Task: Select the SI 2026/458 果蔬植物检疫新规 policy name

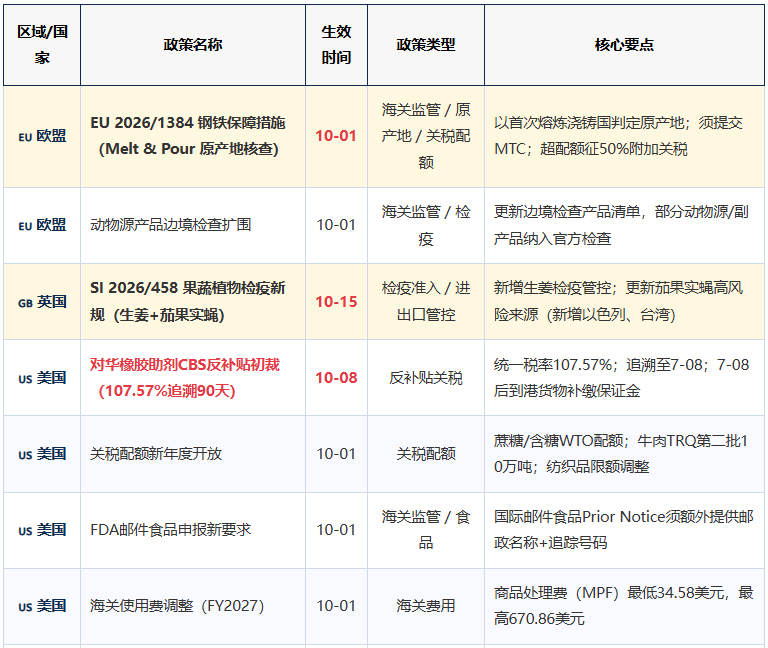Action: 188,301
